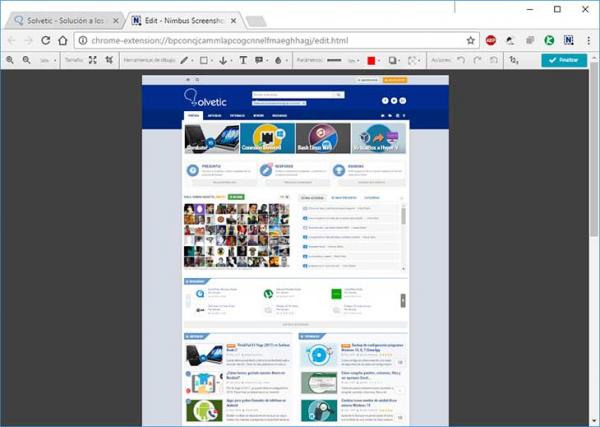The image size is (600, 427).
Task: Open the zoom percentage dropdown
Action: 48,60
